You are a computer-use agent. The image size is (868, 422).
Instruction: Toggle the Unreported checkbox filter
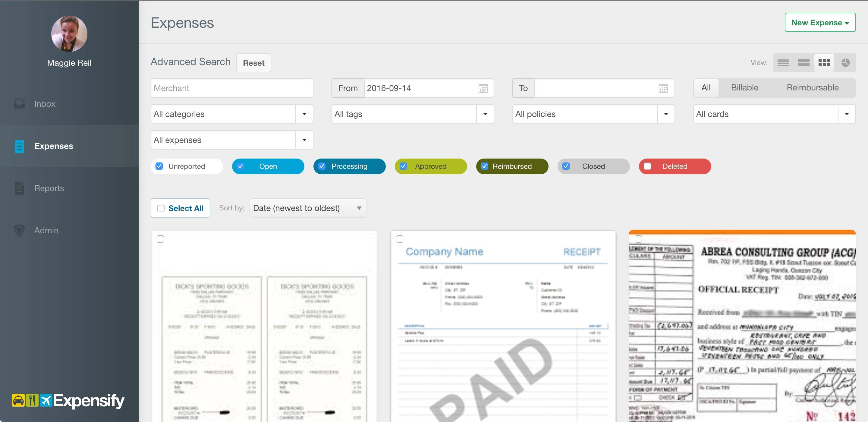point(160,166)
